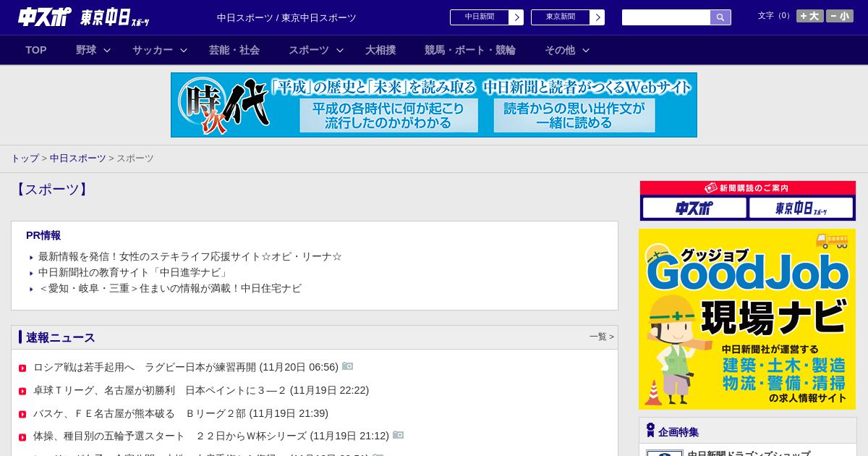Open the 体操 種目別の五輪予選スタート article
The width and height of the screenshot is (868, 456).
211,436
